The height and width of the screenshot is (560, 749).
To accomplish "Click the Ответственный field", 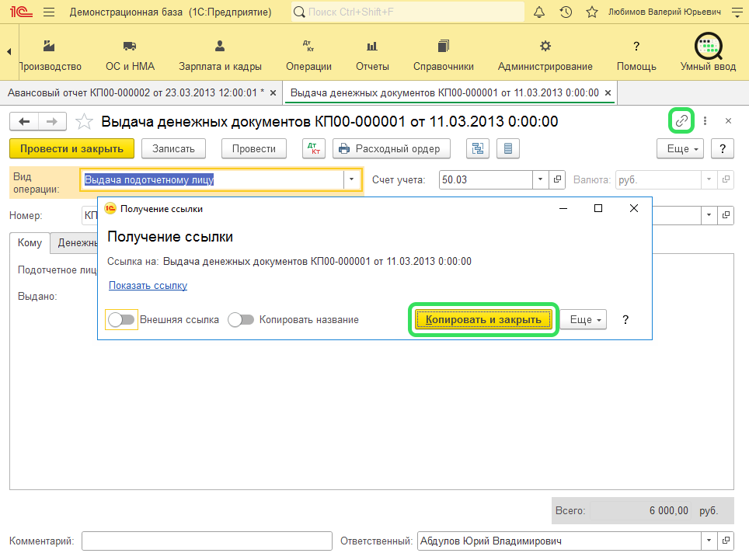I will pos(559,541).
